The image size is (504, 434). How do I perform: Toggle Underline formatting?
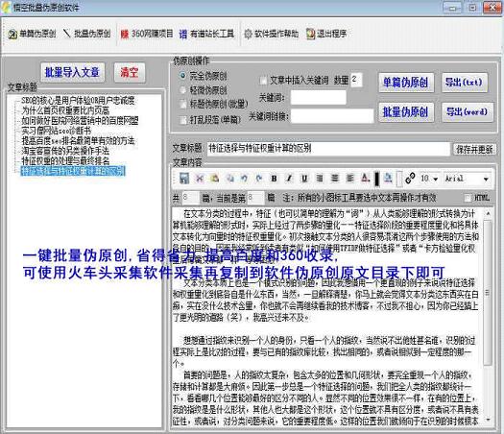point(304,179)
